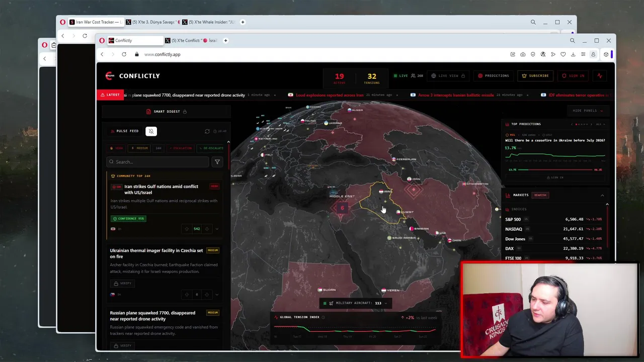Toggle the LIVE indicator

pyautogui.click(x=401, y=76)
